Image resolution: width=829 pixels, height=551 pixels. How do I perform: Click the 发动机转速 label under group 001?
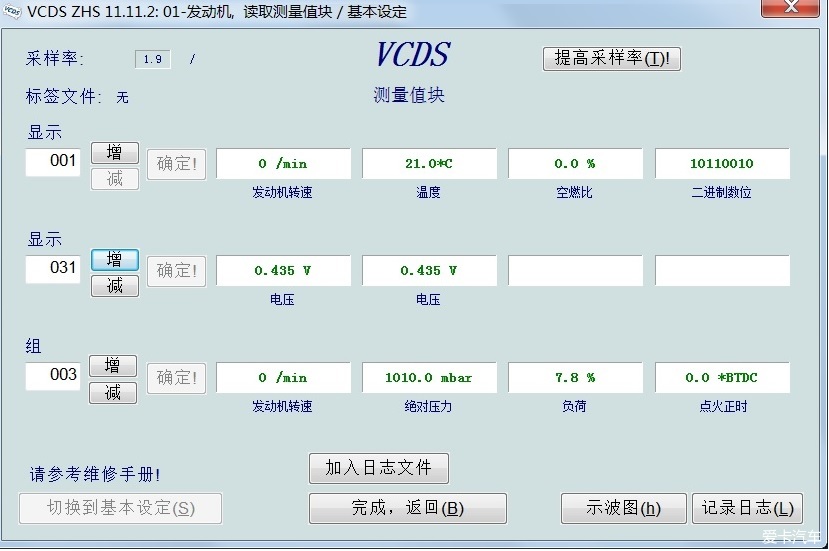pyautogui.click(x=282, y=192)
